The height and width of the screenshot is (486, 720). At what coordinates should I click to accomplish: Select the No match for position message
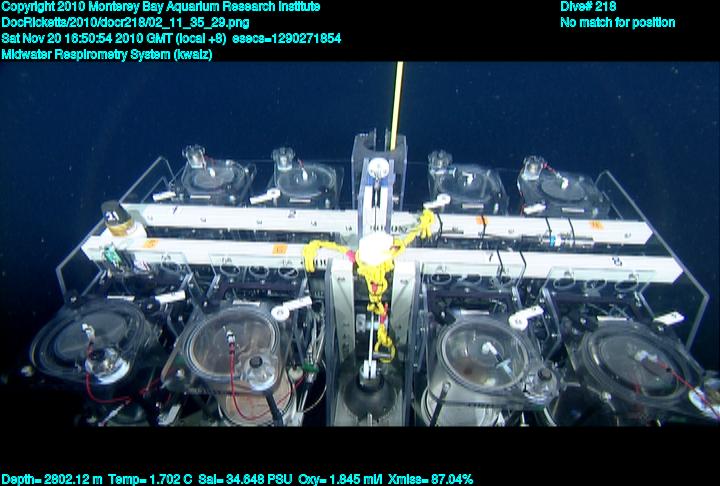click(617, 22)
